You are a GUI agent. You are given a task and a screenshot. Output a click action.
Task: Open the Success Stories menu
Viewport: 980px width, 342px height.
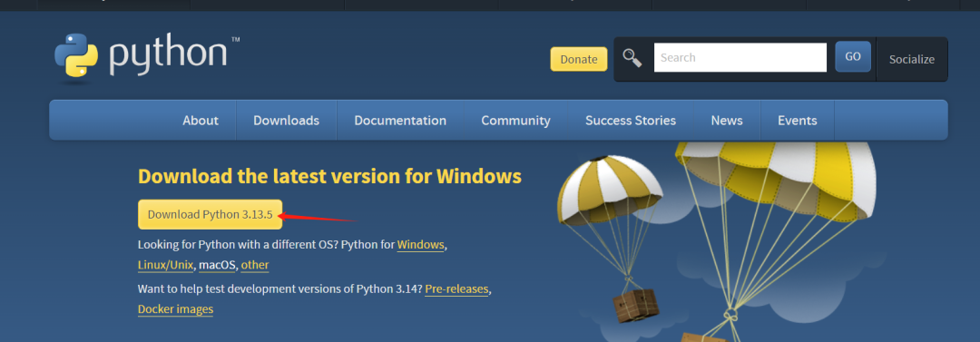(631, 121)
